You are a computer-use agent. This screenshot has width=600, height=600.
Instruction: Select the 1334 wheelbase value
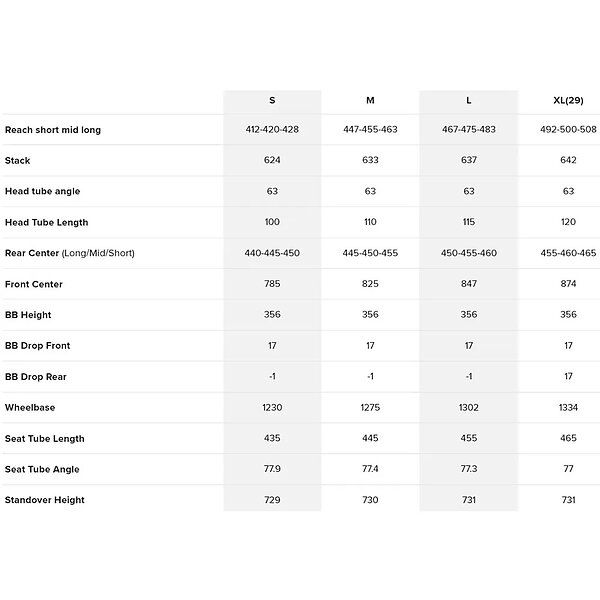568,408
